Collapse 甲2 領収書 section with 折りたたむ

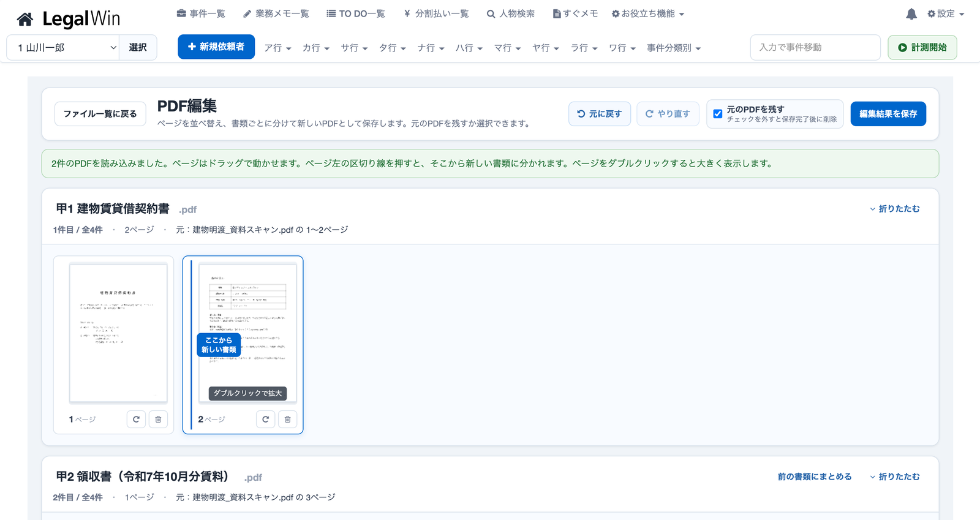(x=895, y=477)
